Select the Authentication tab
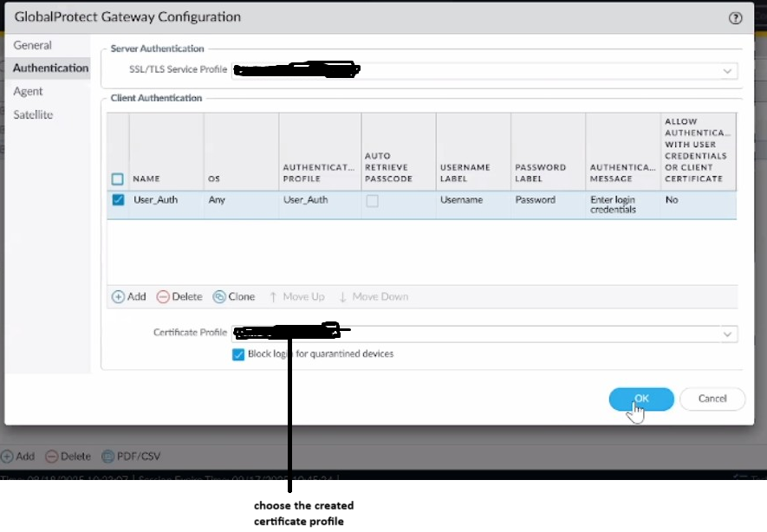Image resolution: width=767 pixels, height=532 pixels. [50, 68]
